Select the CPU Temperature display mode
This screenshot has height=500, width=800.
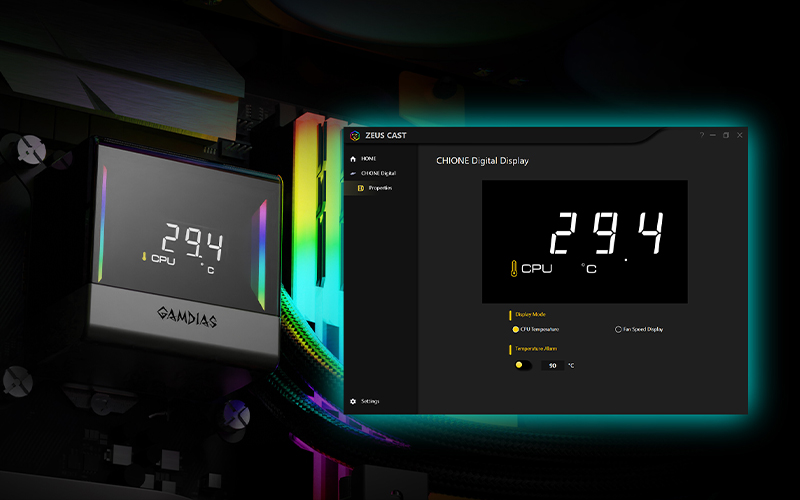[536, 330]
